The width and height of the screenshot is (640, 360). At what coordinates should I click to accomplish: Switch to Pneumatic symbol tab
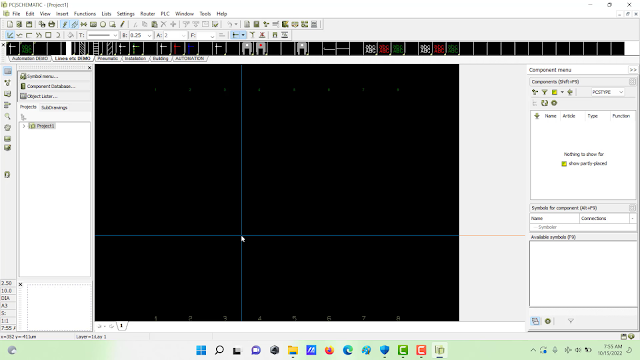tap(108, 58)
